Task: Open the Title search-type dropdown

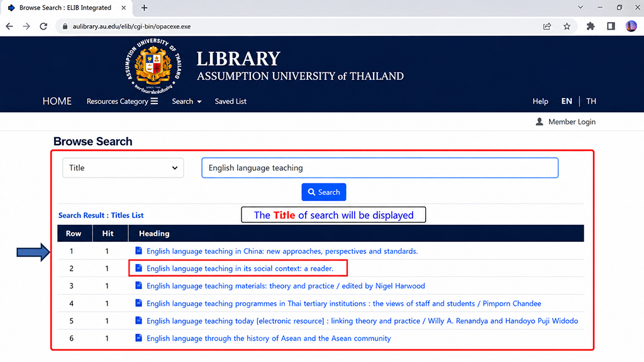Action: tap(123, 168)
